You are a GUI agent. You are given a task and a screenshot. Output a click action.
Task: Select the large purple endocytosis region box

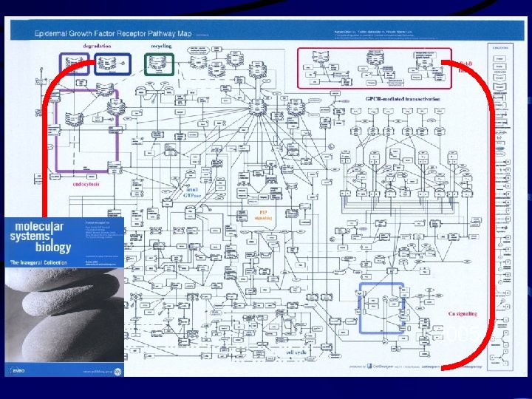(87, 131)
